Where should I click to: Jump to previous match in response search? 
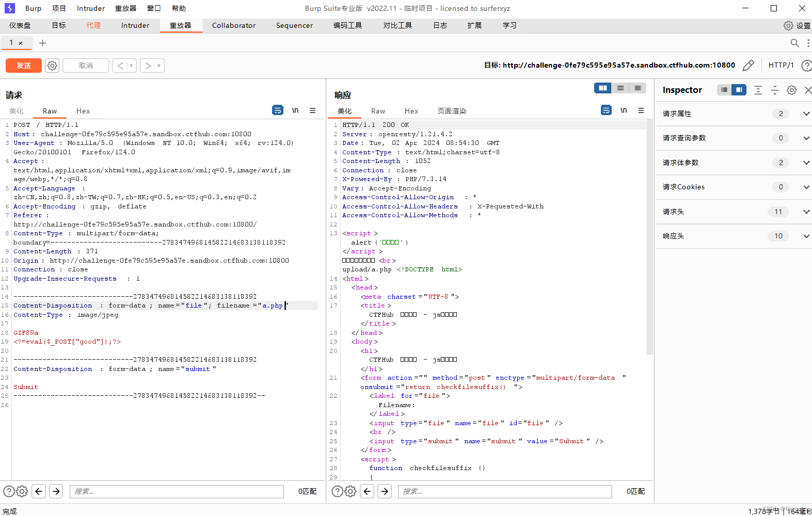pyautogui.click(x=367, y=491)
